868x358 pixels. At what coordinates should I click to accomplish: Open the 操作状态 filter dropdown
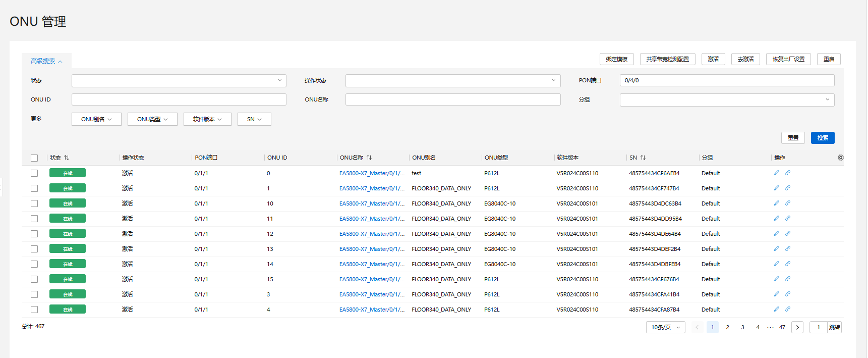point(453,80)
